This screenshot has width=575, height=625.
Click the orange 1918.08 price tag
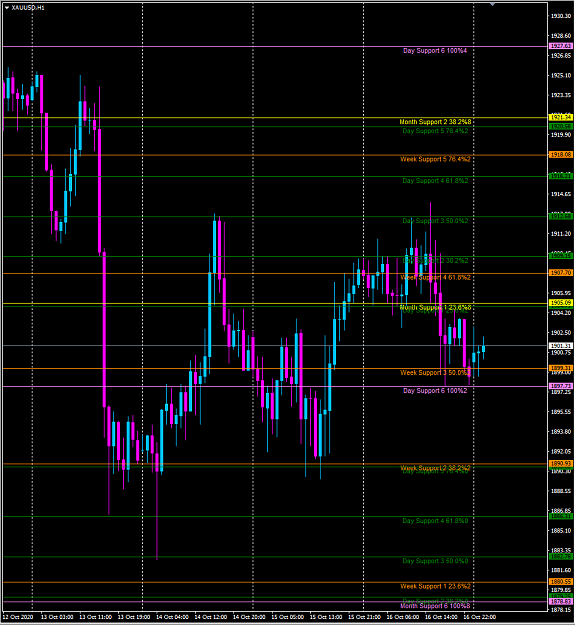561,154
